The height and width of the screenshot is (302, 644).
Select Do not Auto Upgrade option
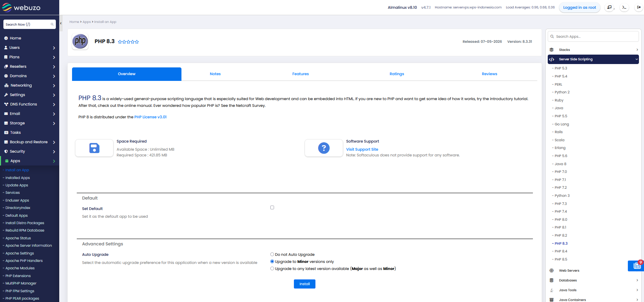click(x=272, y=254)
